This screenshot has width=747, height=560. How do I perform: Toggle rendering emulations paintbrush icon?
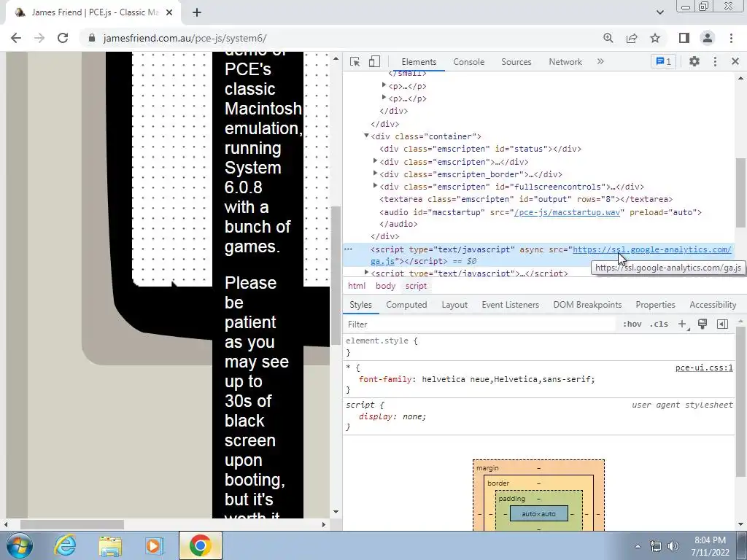click(703, 324)
